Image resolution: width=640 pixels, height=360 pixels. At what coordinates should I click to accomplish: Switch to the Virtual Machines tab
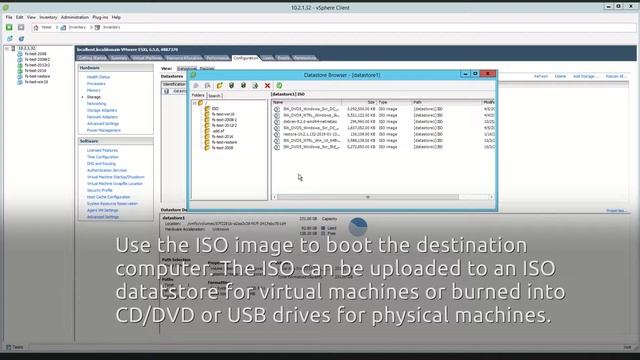click(x=147, y=58)
